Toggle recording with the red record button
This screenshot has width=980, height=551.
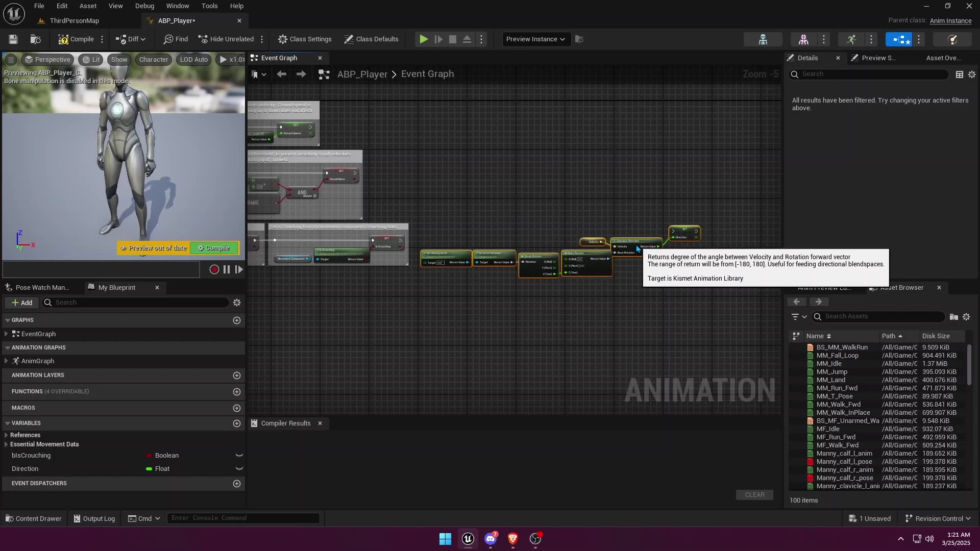pos(214,269)
